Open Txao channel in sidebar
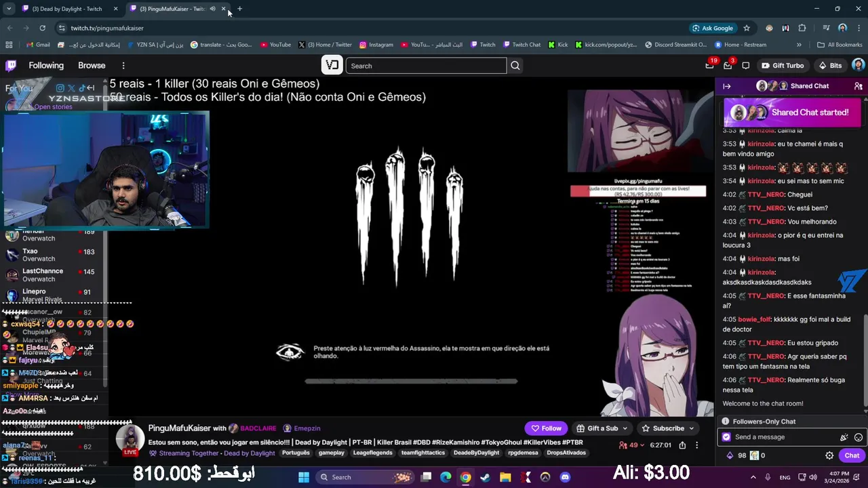This screenshot has width=868, height=488. 54,255
